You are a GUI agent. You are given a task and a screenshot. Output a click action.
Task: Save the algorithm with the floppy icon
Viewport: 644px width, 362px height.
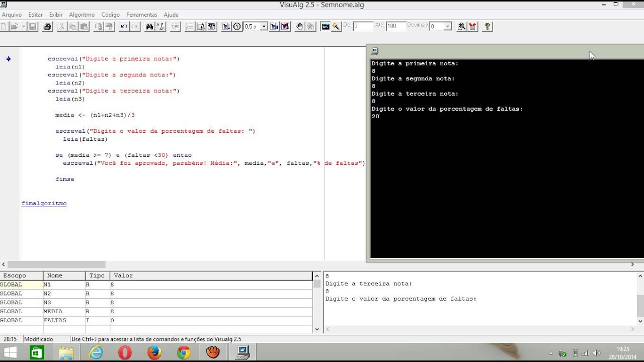tap(32, 26)
